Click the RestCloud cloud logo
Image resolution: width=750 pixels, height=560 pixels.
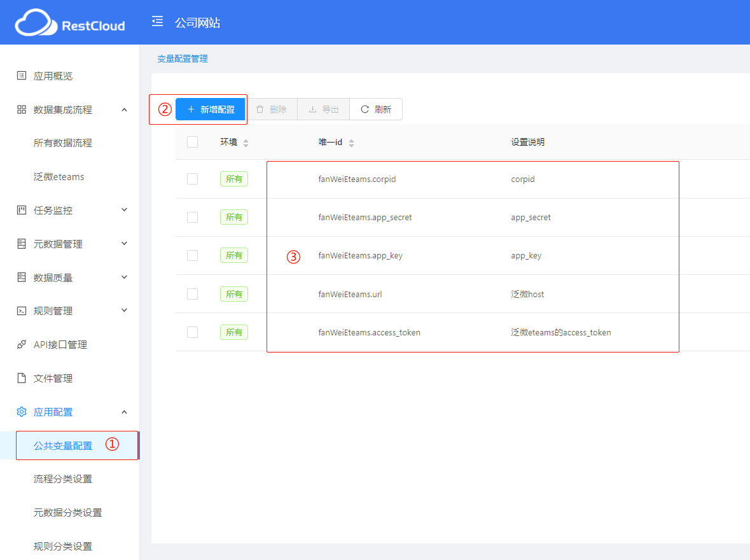(x=36, y=23)
